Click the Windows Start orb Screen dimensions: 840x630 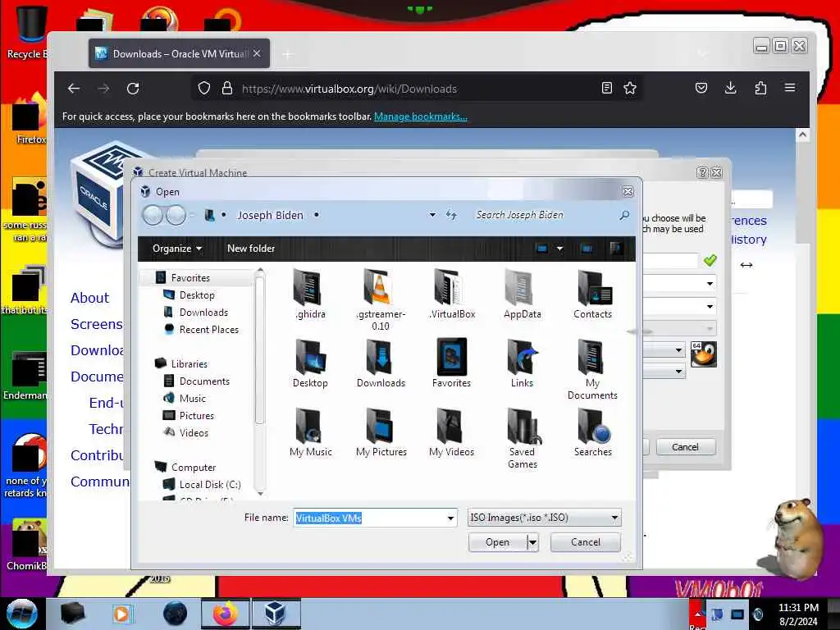pyautogui.click(x=21, y=614)
